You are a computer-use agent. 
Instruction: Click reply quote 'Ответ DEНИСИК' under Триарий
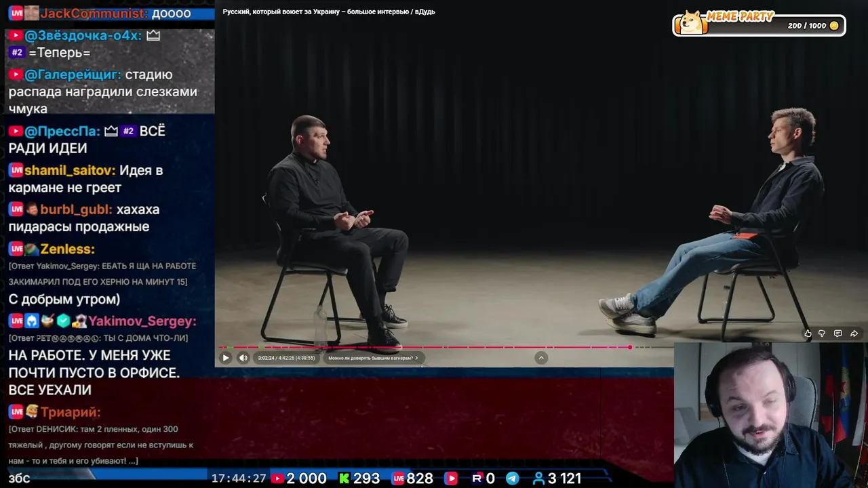pos(100,445)
